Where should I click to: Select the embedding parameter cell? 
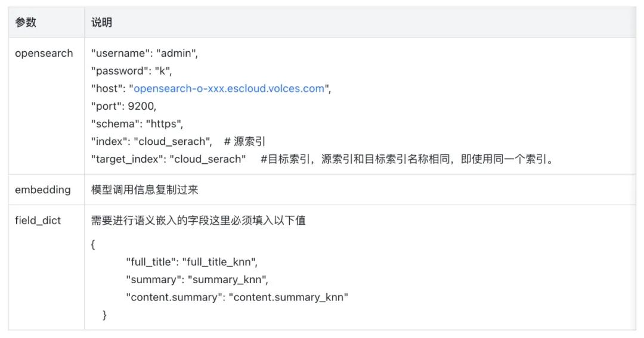click(42, 190)
